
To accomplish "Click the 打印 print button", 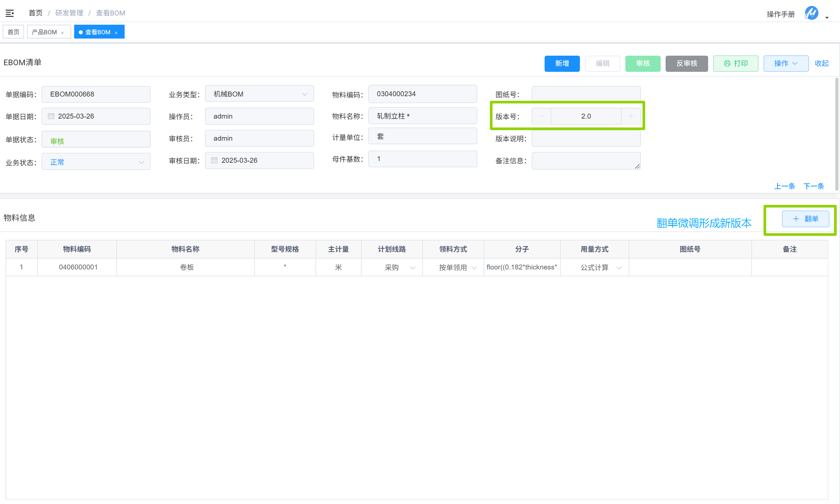I will click(x=735, y=64).
